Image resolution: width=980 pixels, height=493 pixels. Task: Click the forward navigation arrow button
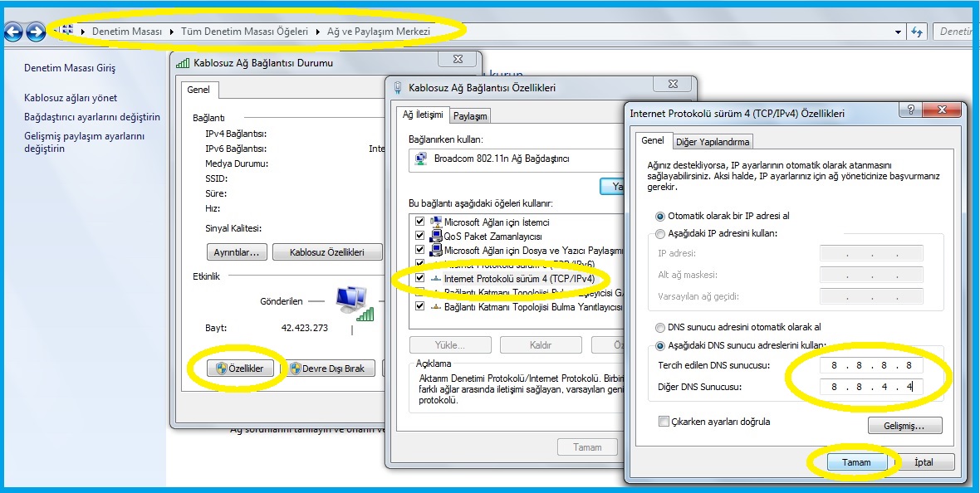point(35,32)
